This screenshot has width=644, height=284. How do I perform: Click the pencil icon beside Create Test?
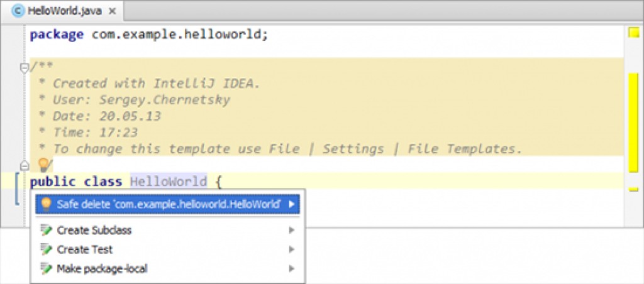click(x=47, y=249)
